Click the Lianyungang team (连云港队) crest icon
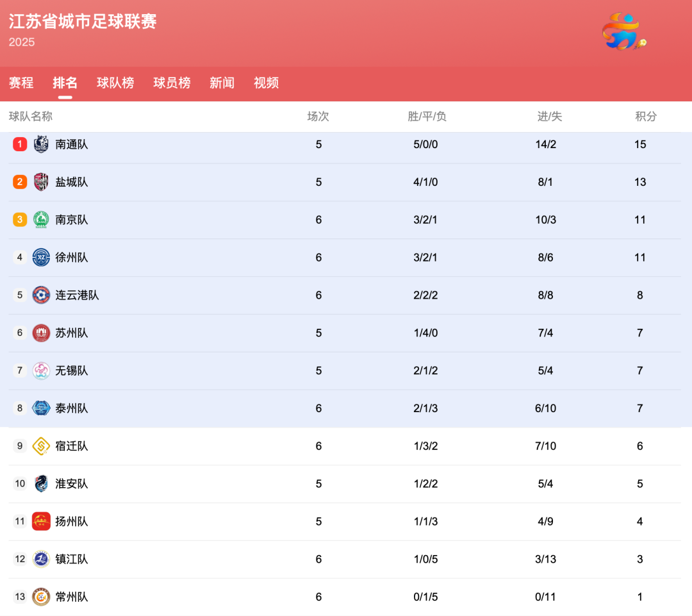 pos(41,296)
